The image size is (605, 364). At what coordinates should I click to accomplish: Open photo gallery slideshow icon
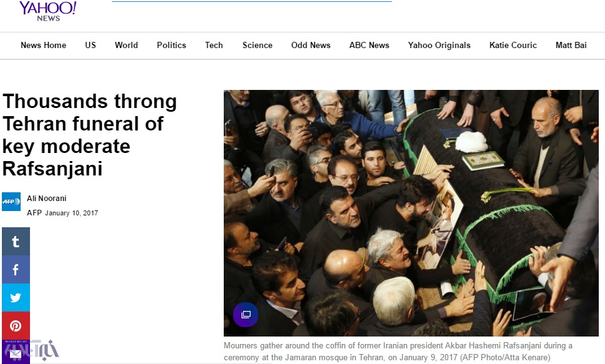(246, 315)
